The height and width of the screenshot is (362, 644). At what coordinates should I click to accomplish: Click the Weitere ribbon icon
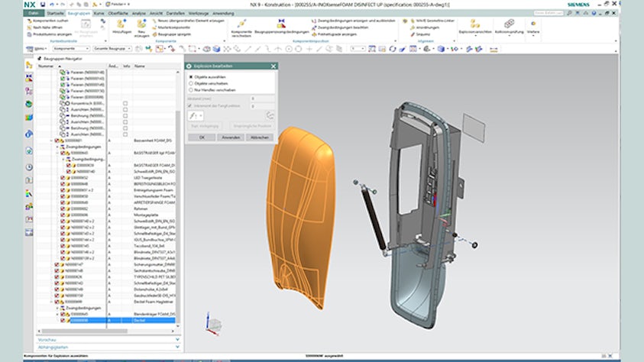(x=533, y=24)
